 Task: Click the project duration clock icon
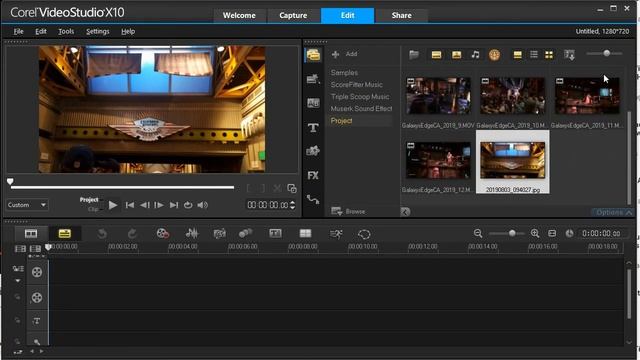point(569,233)
